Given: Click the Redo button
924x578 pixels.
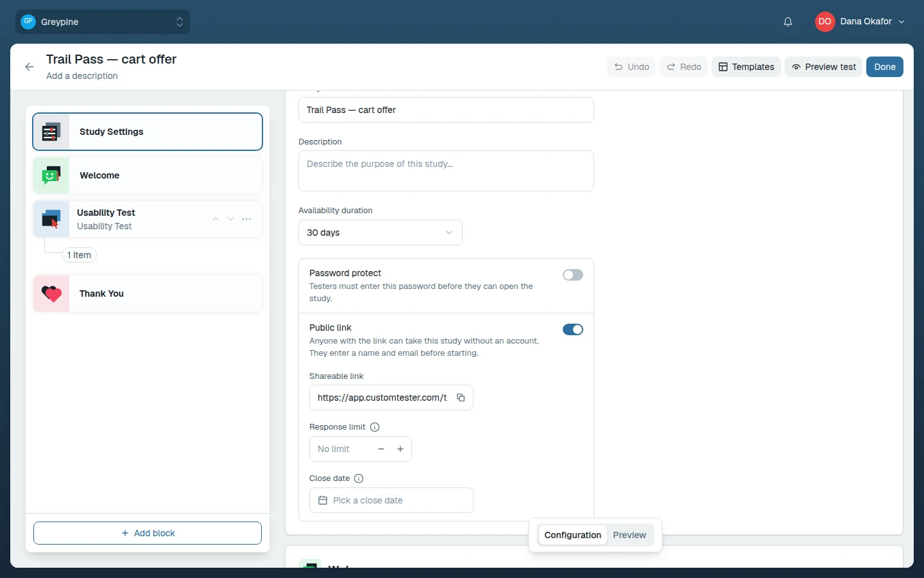Looking at the screenshot, I should point(684,67).
